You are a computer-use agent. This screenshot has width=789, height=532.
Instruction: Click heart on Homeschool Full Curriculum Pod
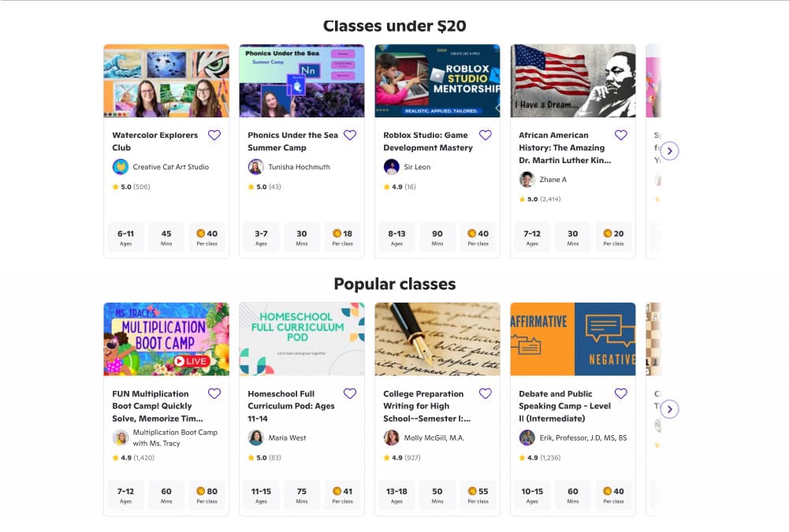coord(350,394)
